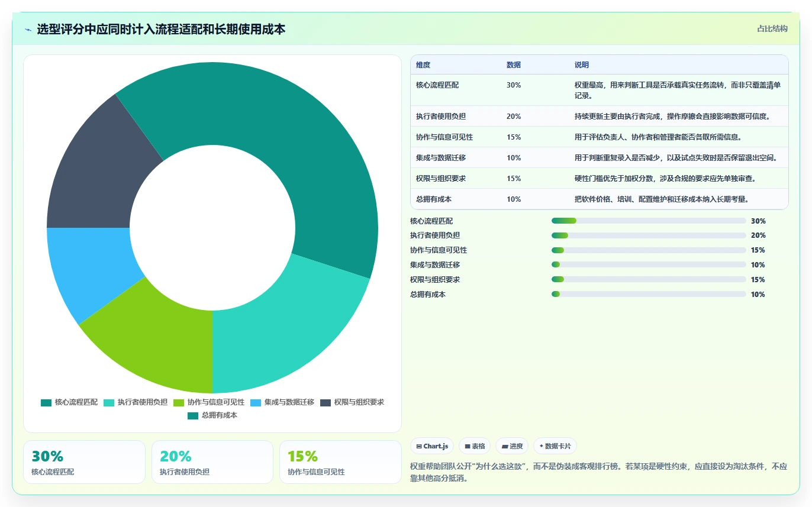Click the description starting with 用于判断重复录入

tap(676, 158)
